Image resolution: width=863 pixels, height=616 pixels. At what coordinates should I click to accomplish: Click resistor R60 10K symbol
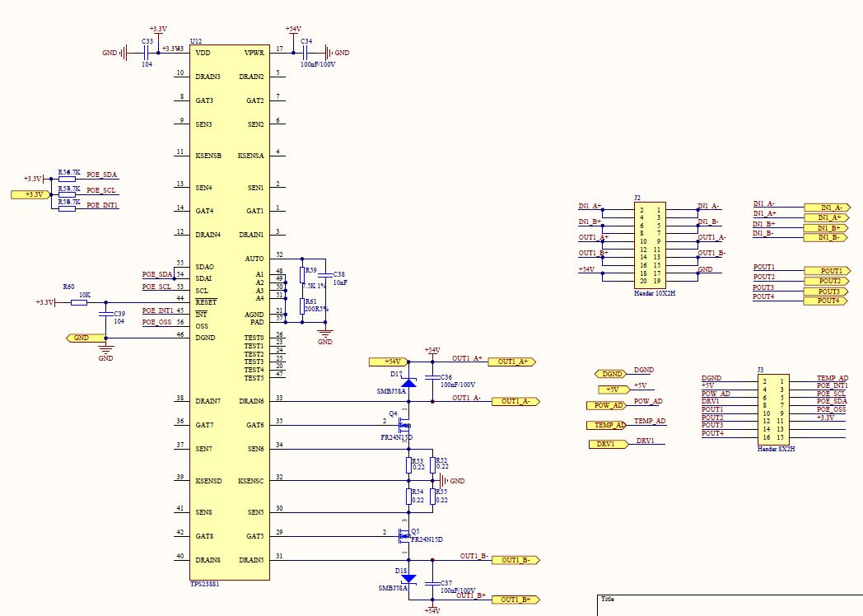pos(79,302)
